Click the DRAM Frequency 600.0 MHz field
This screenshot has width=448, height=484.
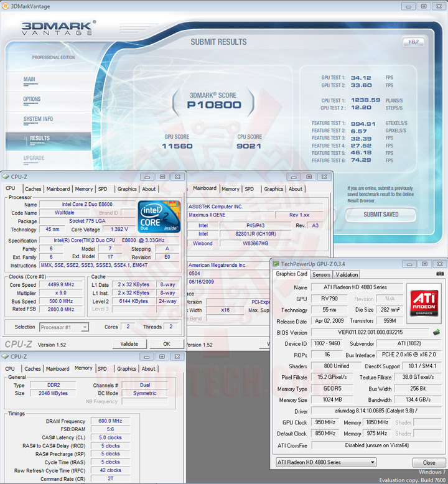pos(110,421)
